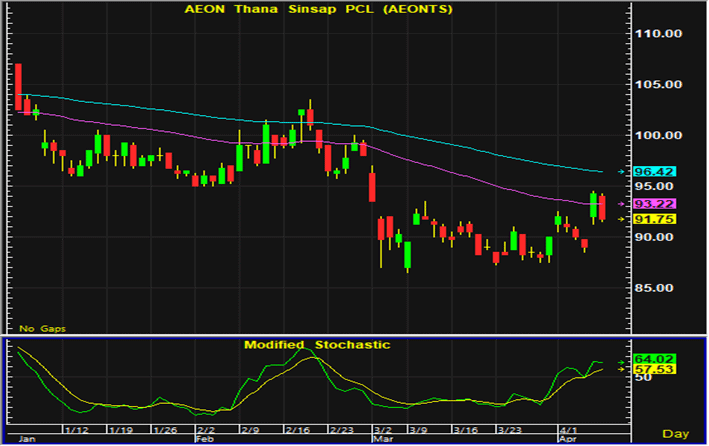
Task: Click the Mar month marker on axis
Action: (381, 438)
